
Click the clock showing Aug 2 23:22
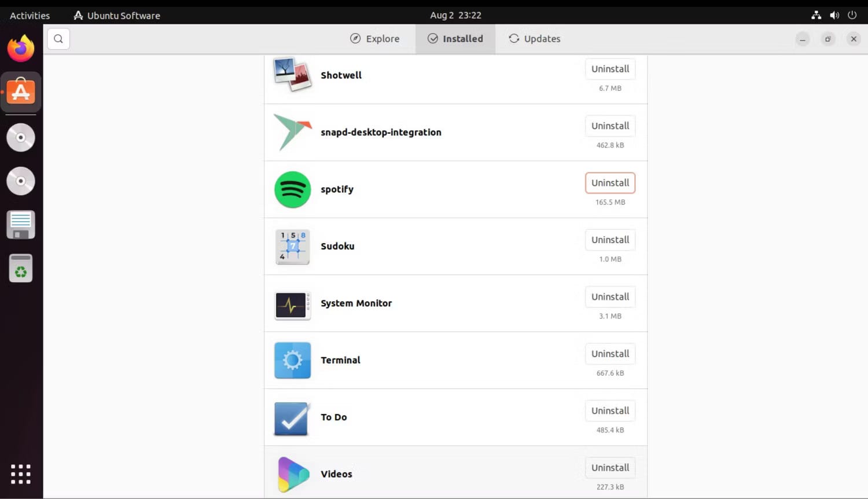tap(455, 15)
